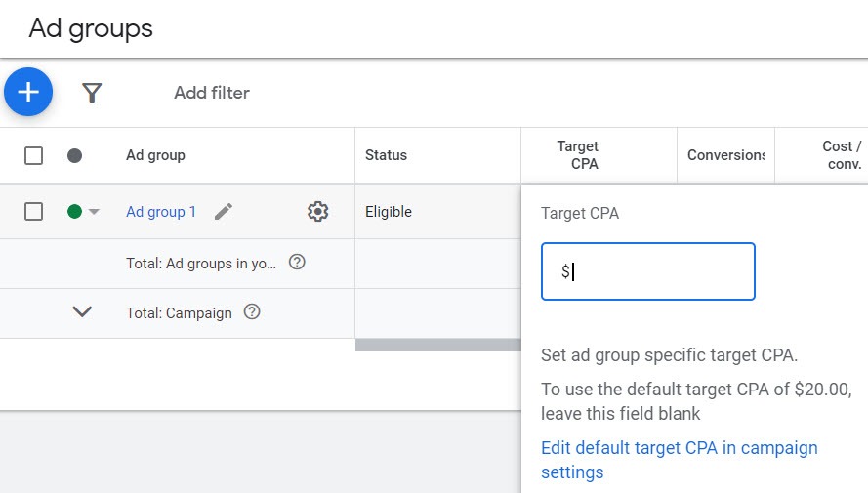Click the Add filter text field

pyautogui.click(x=212, y=93)
